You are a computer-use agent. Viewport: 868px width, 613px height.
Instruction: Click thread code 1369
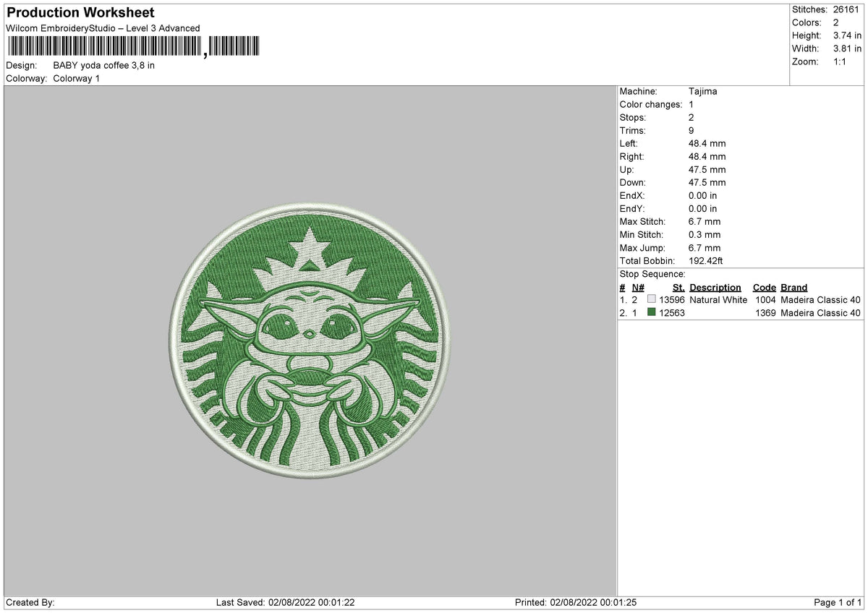pyautogui.click(x=765, y=313)
